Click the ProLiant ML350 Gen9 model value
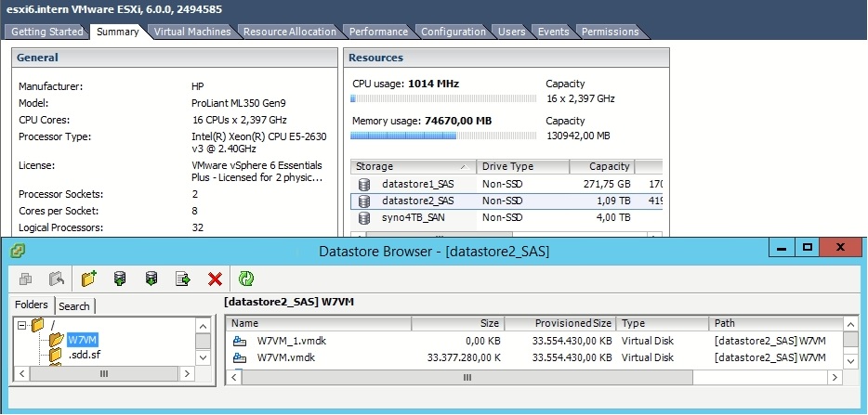This screenshot has width=868, height=415. 239,103
